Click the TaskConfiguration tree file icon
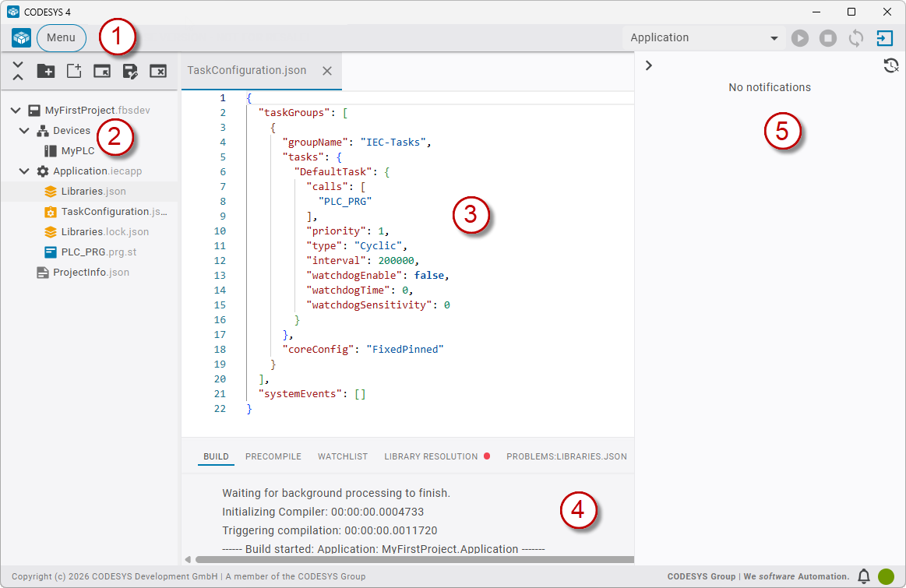 point(51,211)
